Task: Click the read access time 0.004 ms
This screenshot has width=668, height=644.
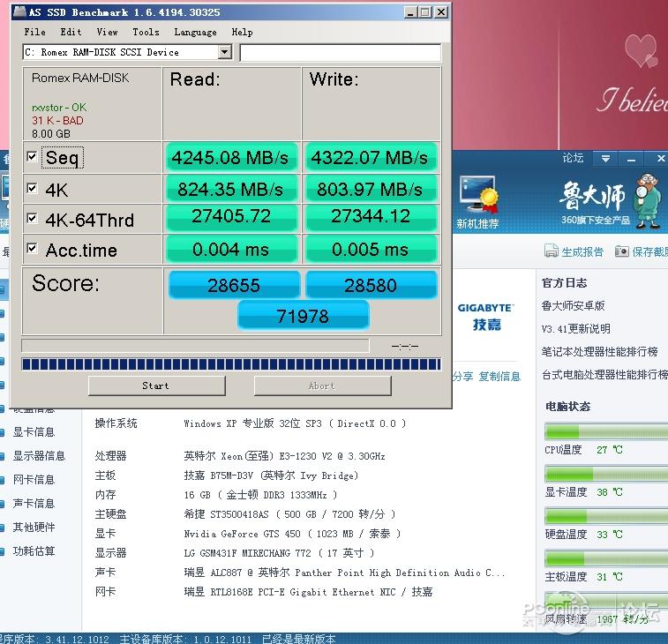Action: (x=230, y=249)
